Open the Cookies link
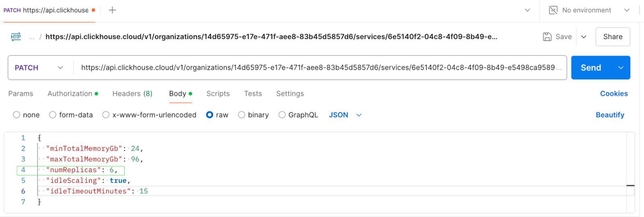The height and width of the screenshot is (217, 644). pyautogui.click(x=614, y=94)
